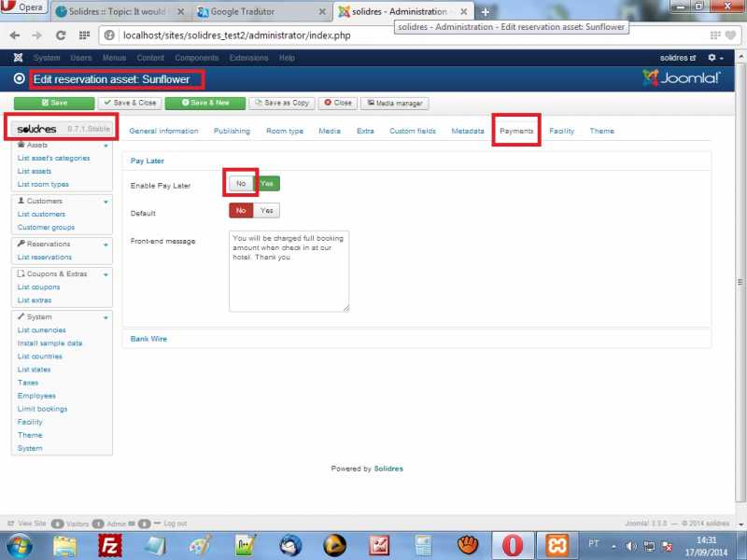Open List reservations link in sidebar

[x=45, y=258]
